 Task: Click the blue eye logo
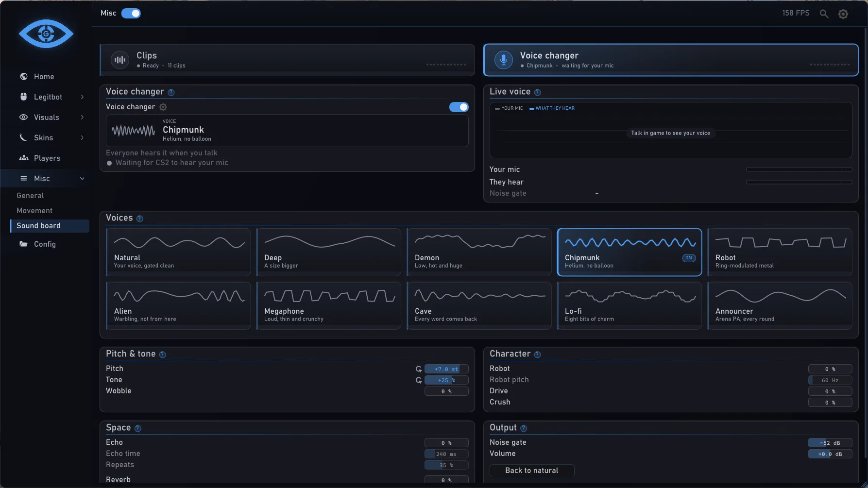(x=46, y=34)
